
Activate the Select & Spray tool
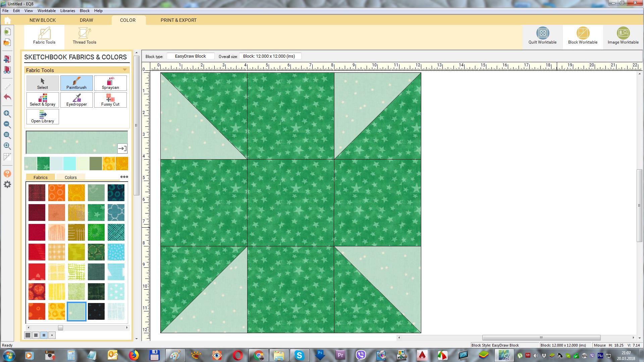[43, 100]
